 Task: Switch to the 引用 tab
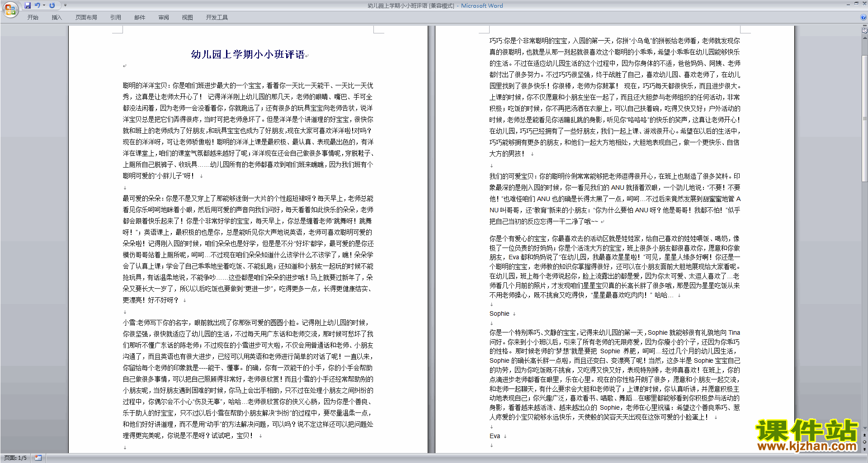116,18
